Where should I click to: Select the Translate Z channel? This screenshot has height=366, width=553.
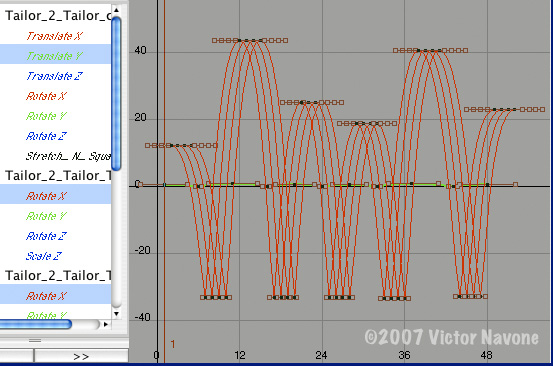(x=55, y=76)
